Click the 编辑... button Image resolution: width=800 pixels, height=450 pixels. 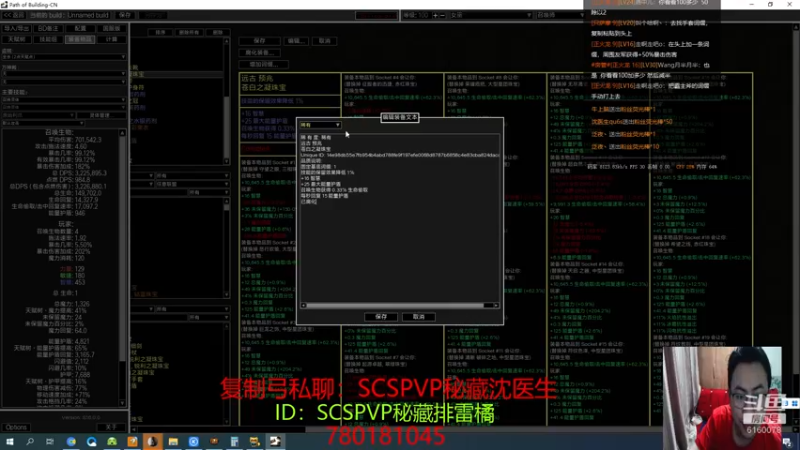296,41
